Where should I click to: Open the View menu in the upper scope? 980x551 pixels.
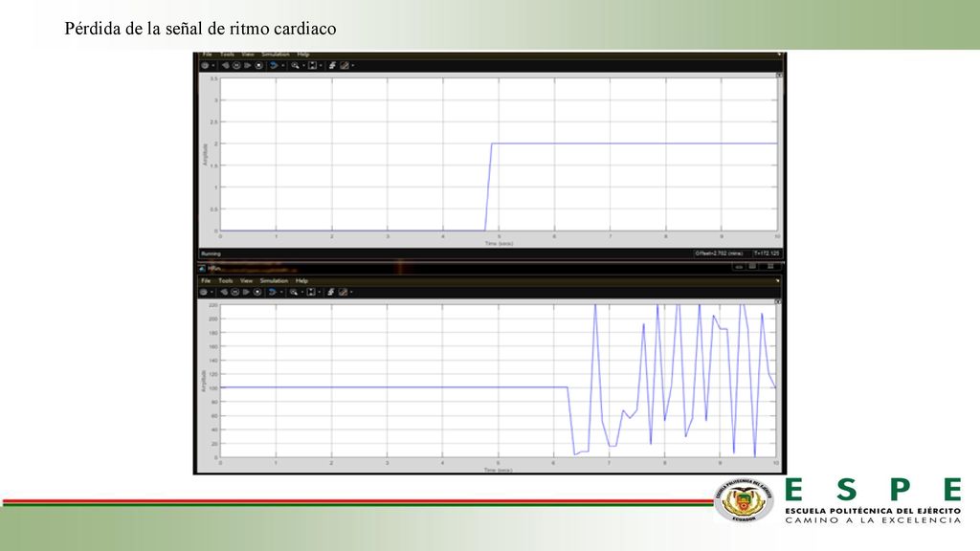tap(248, 55)
